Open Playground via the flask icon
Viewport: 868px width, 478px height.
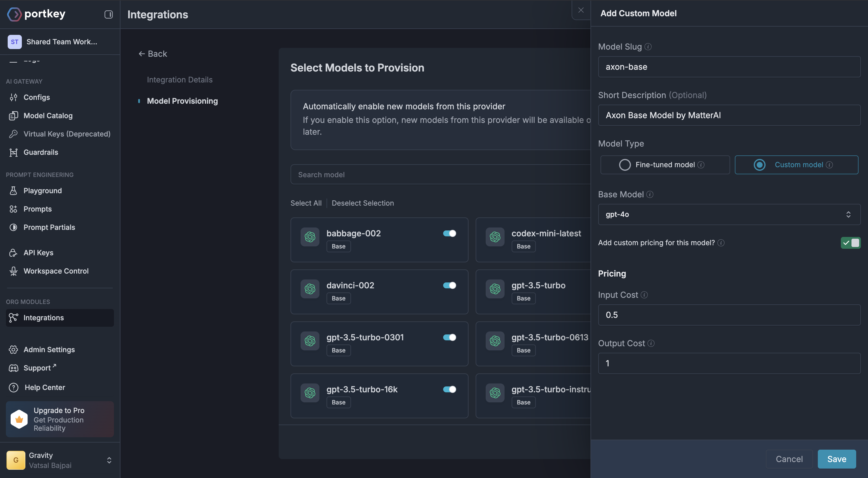point(14,191)
